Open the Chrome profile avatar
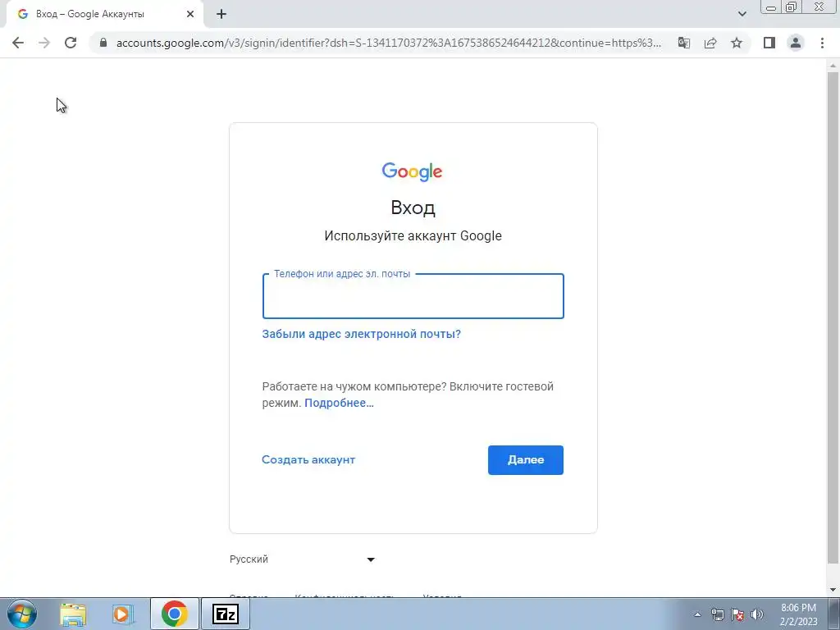Image resolution: width=840 pixels, height=630 pixels. (796, 43)
